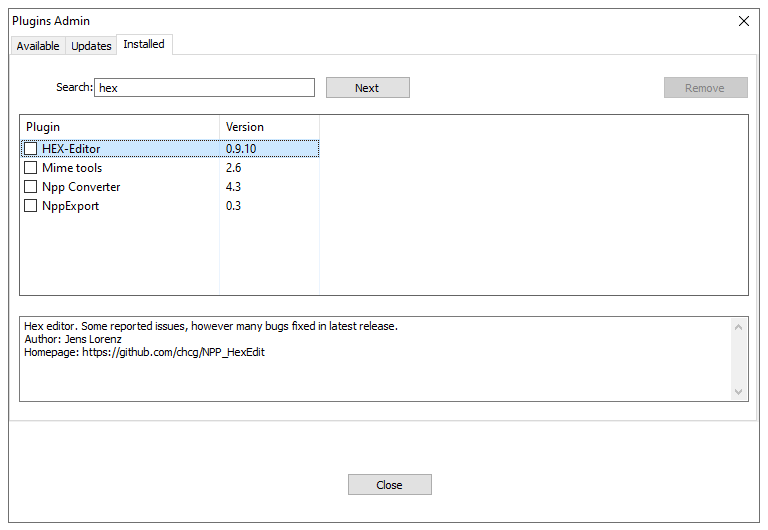Click the plugin search text field
This screenshot has height=530, width=768.
click(x=205, y=88)
